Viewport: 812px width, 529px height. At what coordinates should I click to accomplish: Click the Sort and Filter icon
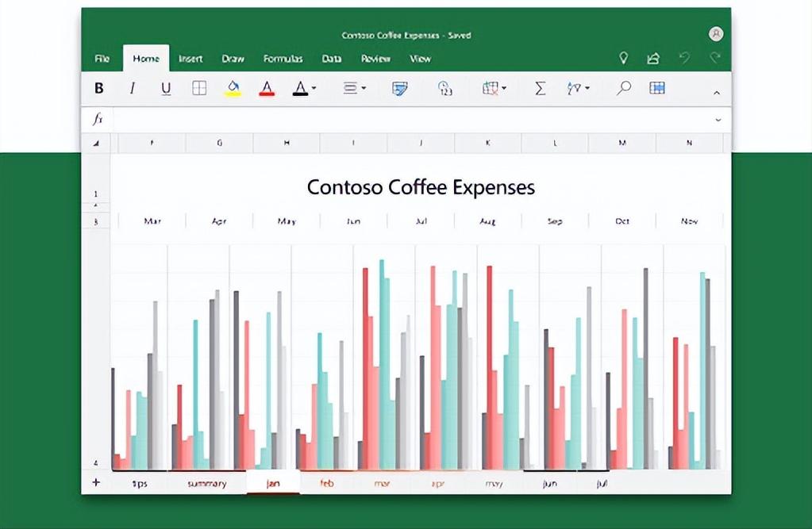tap(574, 89)
